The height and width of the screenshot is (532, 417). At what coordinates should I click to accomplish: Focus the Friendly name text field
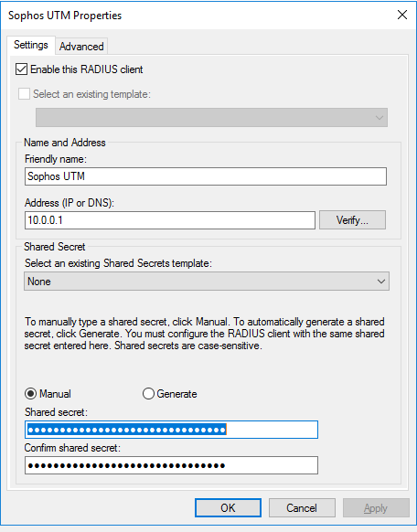[x=206, y=176]
